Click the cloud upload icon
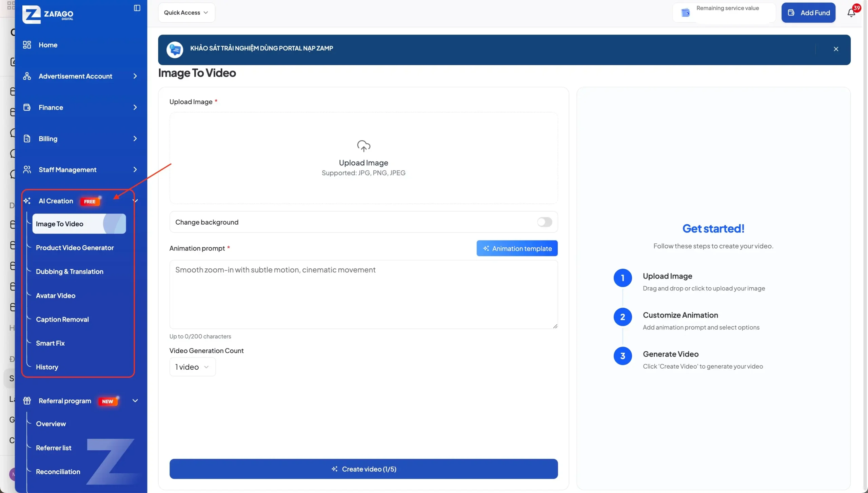The image size is (868, 493). click(x=363, y=146)
